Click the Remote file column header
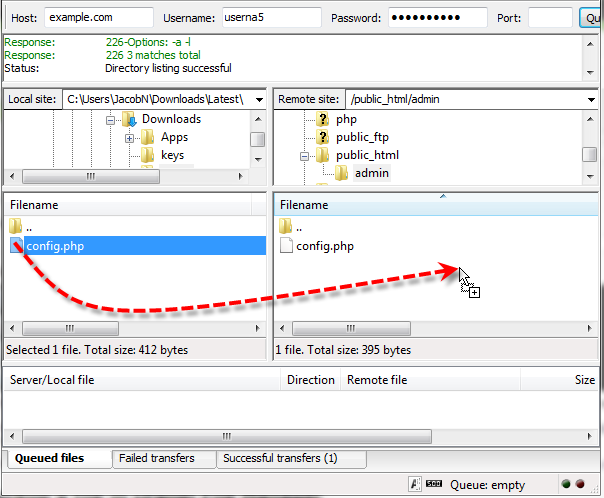This screenshot has width=604, height=498. pyautogui.click(x=430, y=380)
